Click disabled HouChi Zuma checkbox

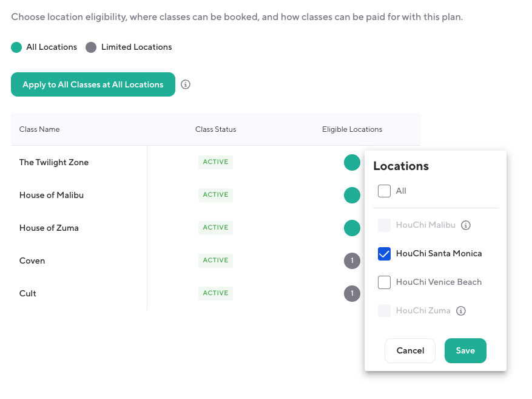384,311
